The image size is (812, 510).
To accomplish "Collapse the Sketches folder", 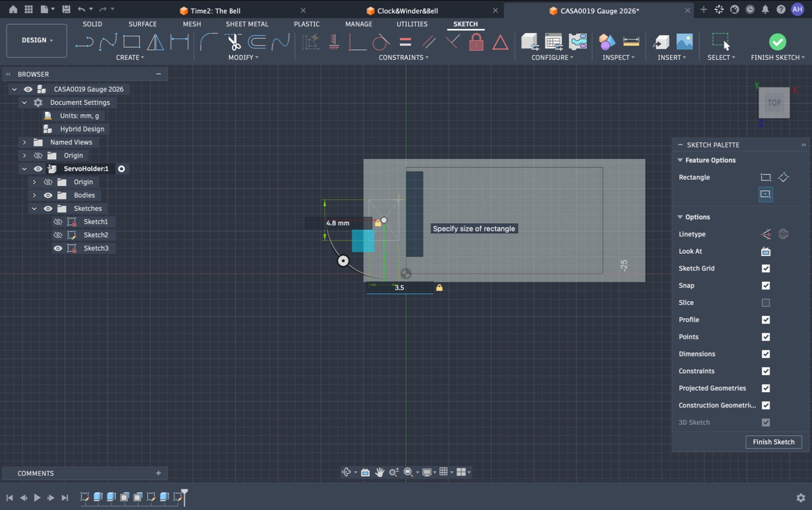I will [x=34, y=208].
